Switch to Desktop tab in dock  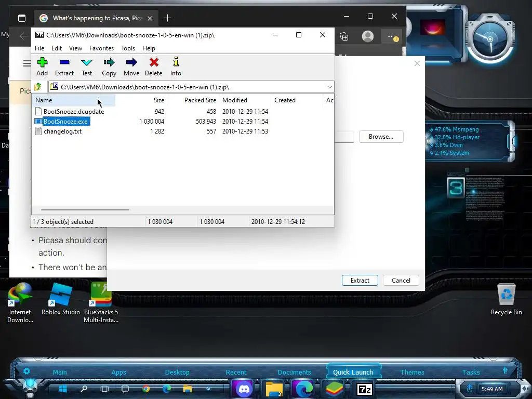click(177, 372)
